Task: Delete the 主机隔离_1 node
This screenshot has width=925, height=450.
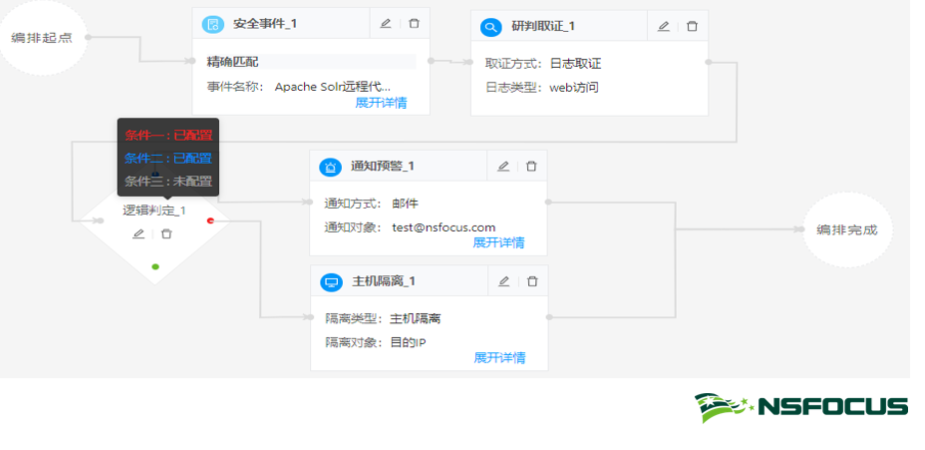Action: (532, 281)
